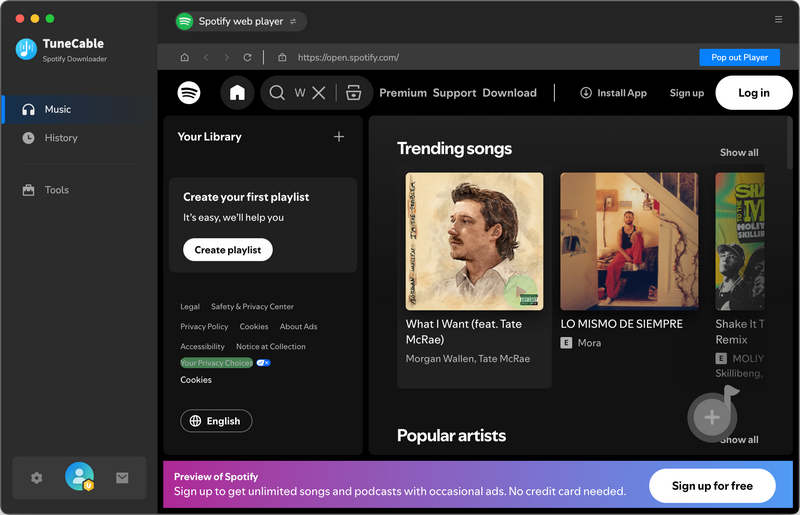Open the Privacy Policy link
This screenshot has height=515, width=800.
[204, 327]
